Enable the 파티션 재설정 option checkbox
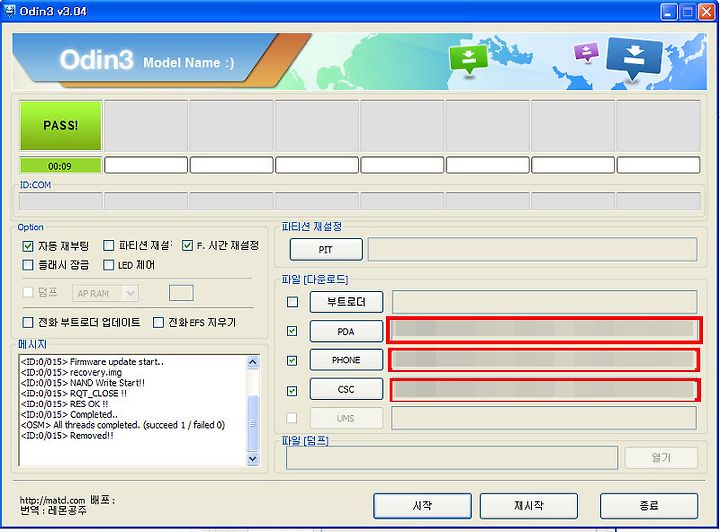The image size is (720, 532). point(108,246)
